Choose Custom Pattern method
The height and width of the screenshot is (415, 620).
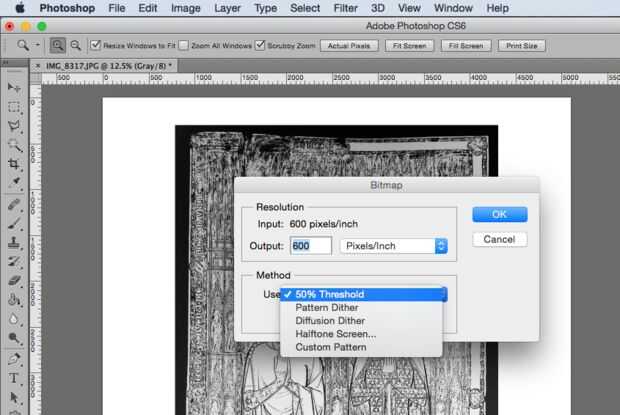(x=361, y=347)
